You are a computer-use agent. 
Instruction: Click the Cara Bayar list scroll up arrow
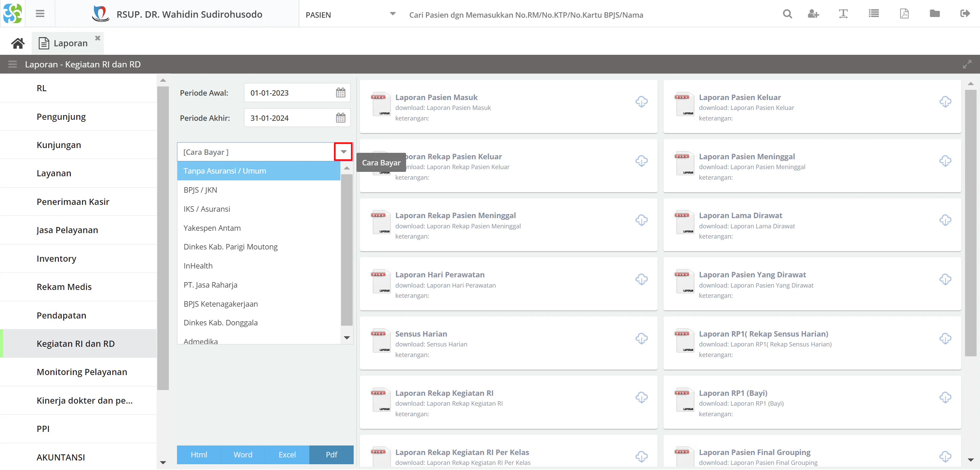(347, 168)
